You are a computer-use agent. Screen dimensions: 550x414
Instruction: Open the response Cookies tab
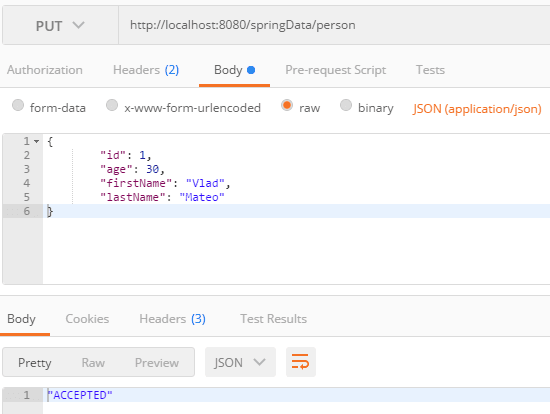click(x=87, y=319)
